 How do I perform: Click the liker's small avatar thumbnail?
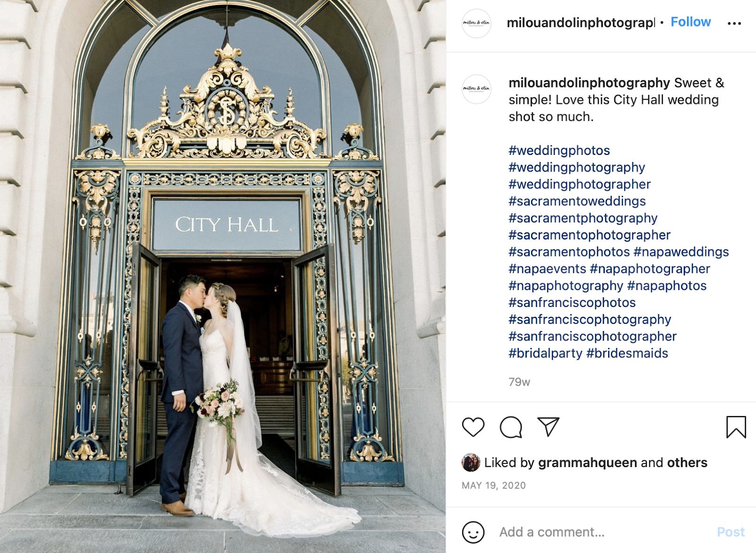471,462
